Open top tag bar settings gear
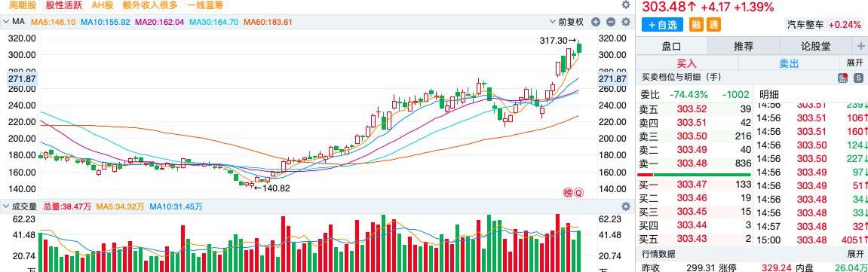The image size is (868, 272). pos(626,5)
